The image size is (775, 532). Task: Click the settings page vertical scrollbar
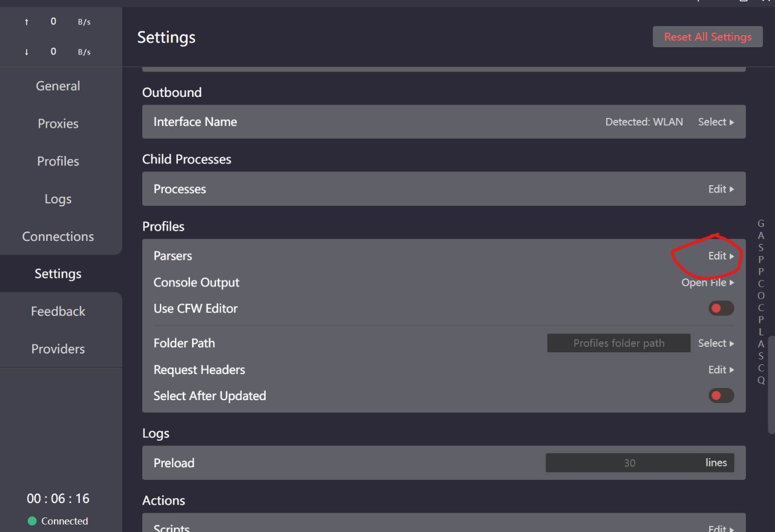click(x=771, y=384)
